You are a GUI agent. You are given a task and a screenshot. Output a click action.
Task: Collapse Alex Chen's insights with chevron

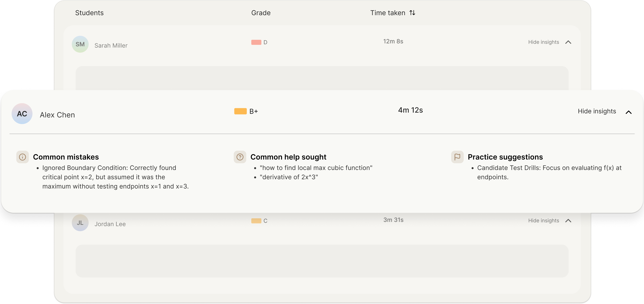pos(628,112)
